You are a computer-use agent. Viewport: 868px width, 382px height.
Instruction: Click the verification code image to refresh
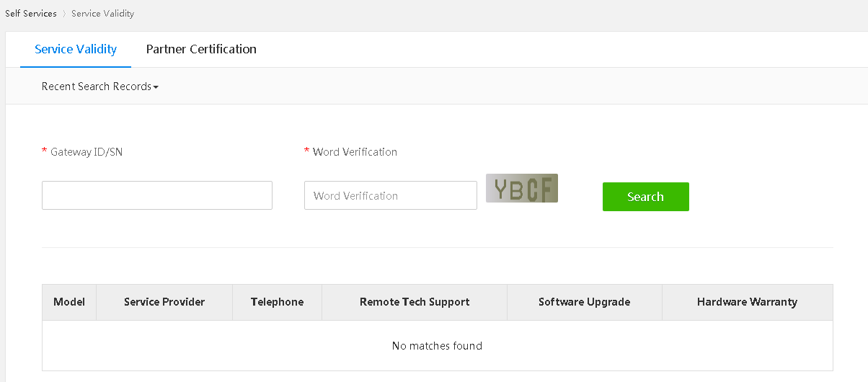pyautogui.click(x=522, y=188)
